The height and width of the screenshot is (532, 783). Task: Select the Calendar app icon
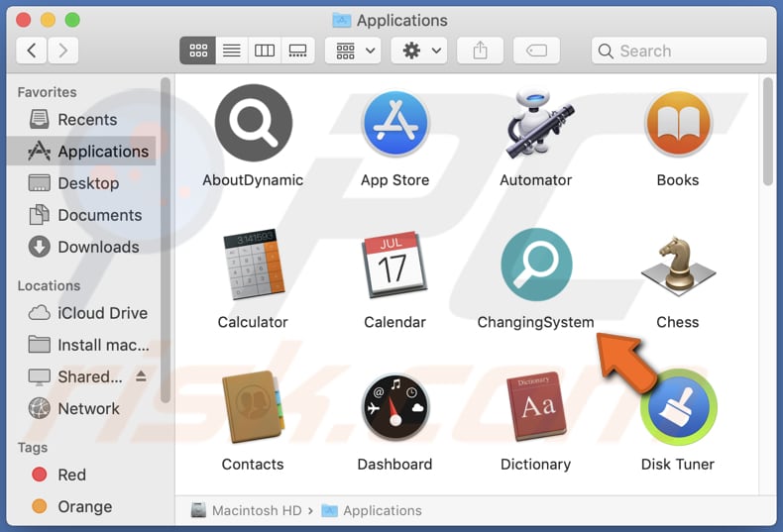394,264
